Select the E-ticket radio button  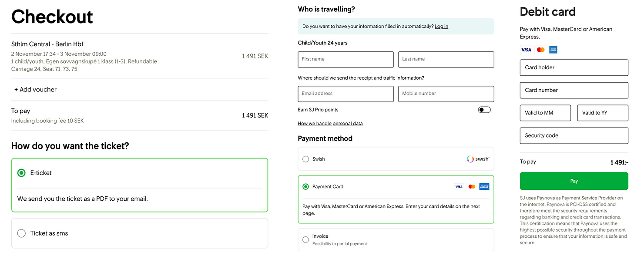pos(21,173)
